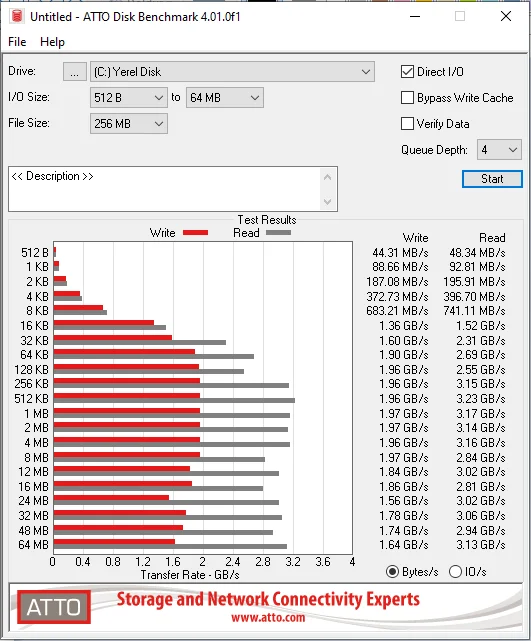This screenshot has height=641, width=531.
Task: Open the 512 B minimum I/O size dropdown
Action: pos(129,98)
